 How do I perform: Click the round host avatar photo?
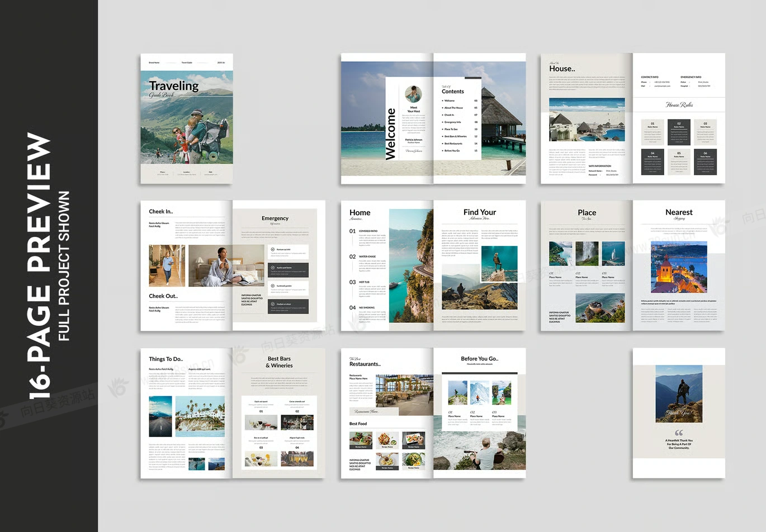(x=413, y=94)
